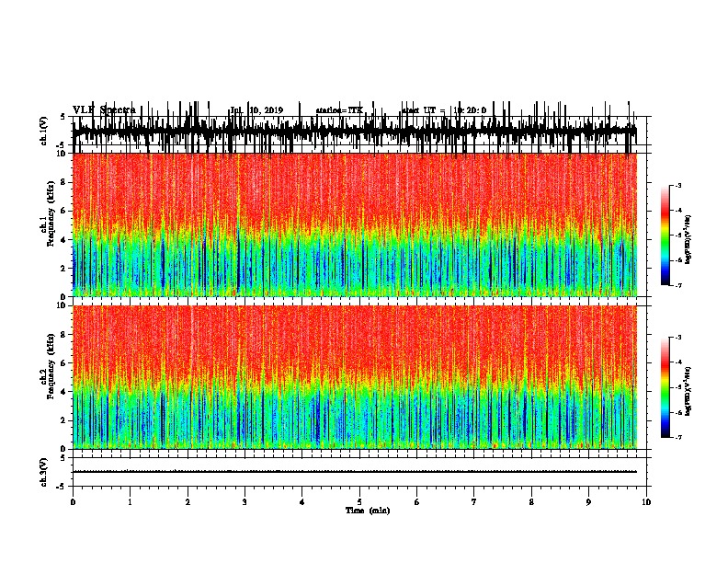The image size is (728, 563).
Task: Click the "station=ITK" header label
Action: 339,110
